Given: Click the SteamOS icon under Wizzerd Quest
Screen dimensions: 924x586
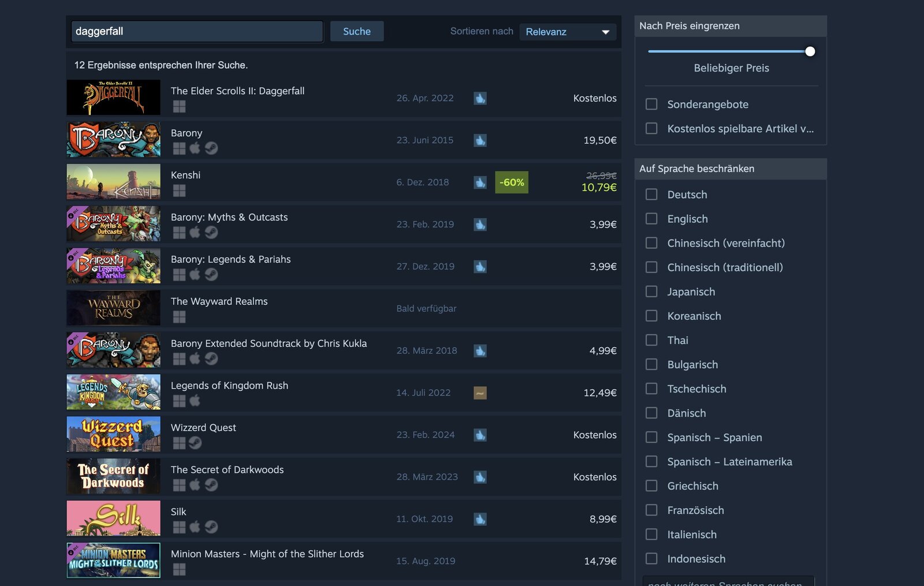Looking at the screenshot, I should (195, 443).
